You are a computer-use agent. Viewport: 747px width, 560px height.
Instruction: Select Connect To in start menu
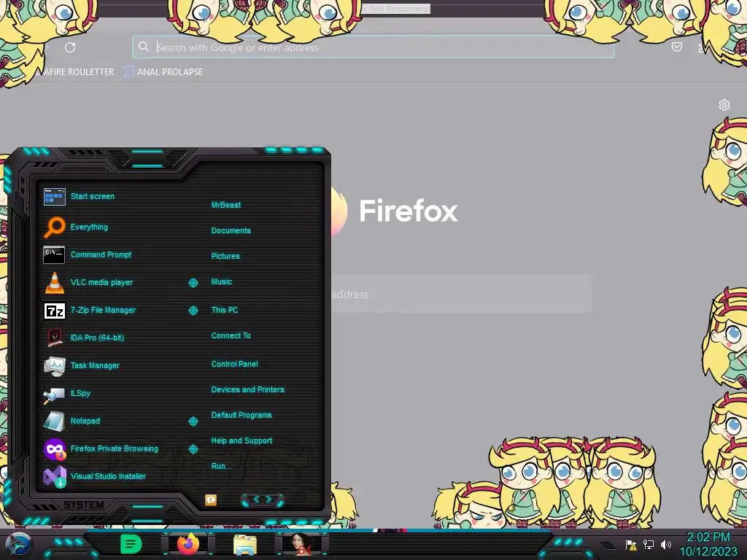point(231,335)
